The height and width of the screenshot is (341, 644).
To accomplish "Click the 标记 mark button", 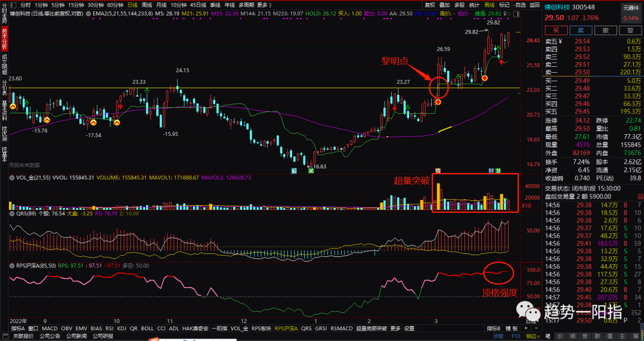I will tap(504, 5).
